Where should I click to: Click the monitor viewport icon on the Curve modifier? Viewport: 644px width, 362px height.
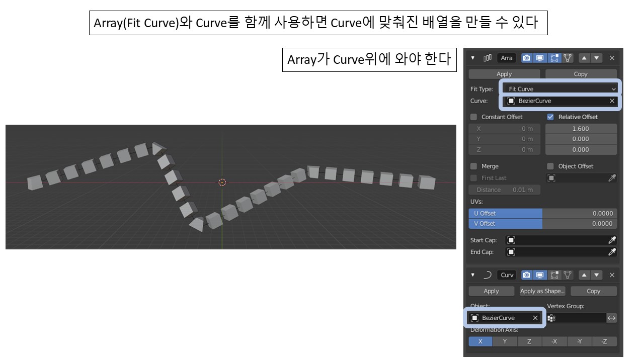click(x=539, y=275)
